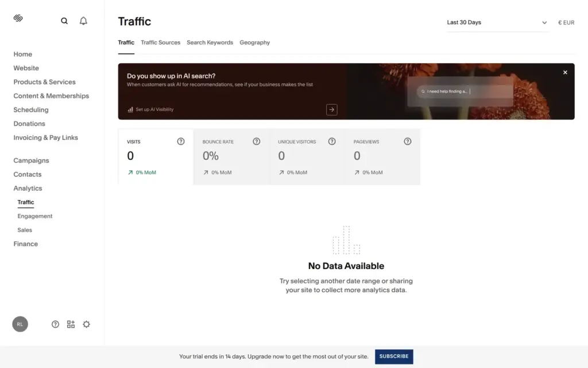Switch to the Geography tab

(x=254, y=43)
